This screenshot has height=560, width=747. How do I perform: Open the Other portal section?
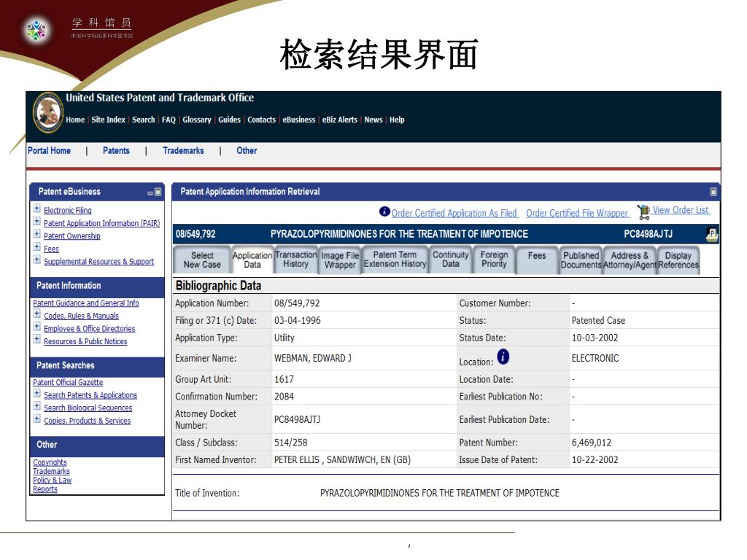(x=247, y=151)
